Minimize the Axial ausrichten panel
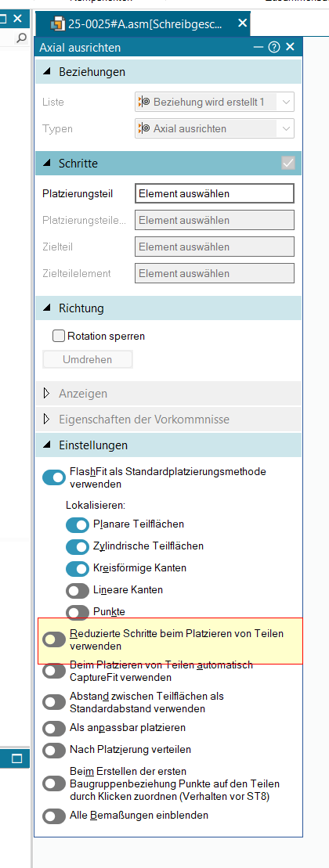Image resolution: width=329 pixels, height=868 pixels. click(258, 47)
